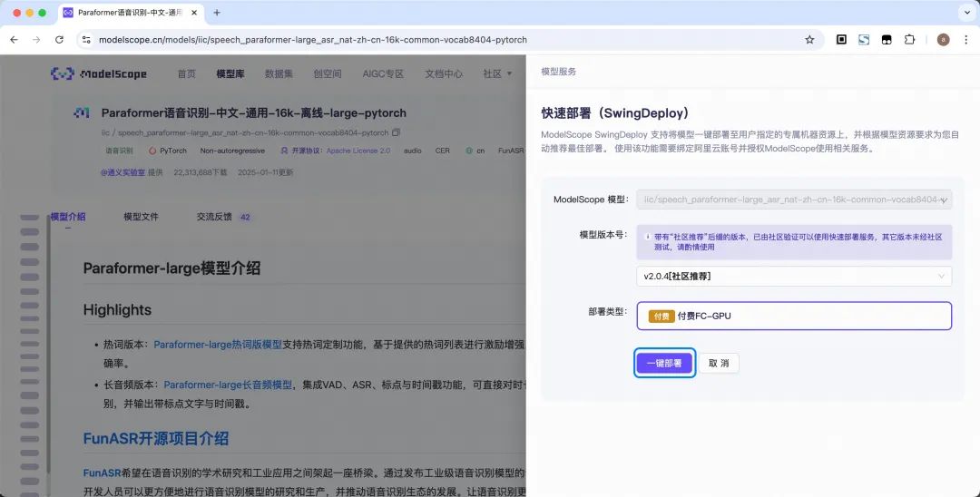This screenshot has height=497, width=980.
Task: Open 数据集 in navigation
Action: coord(279,73)
